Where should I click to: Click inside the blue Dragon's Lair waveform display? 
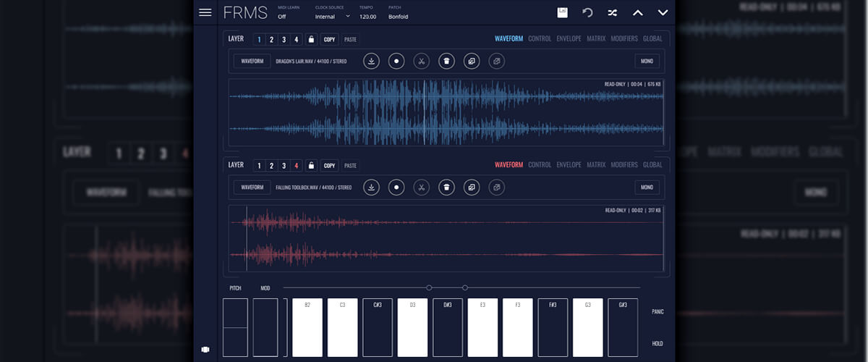coord(446,113)
